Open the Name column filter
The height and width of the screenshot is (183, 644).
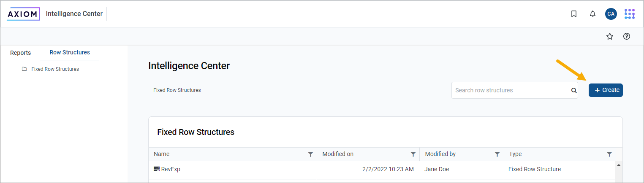(310, 154)
